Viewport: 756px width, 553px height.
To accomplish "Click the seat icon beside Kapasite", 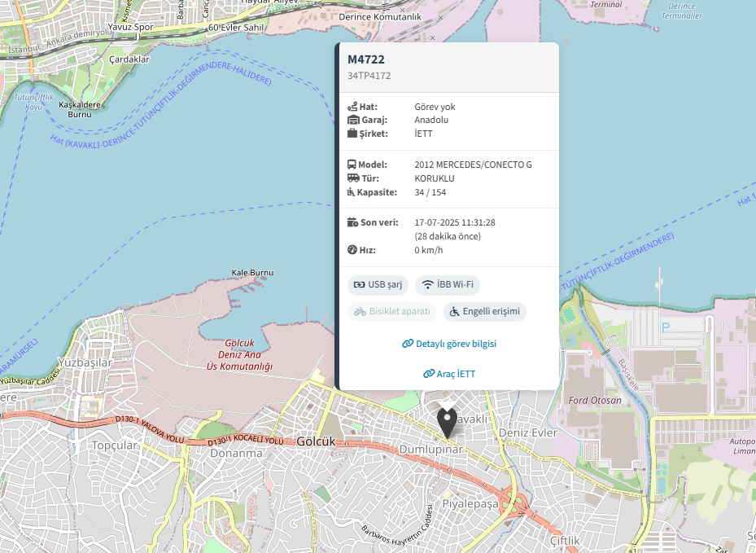I will tap(351, 192).
